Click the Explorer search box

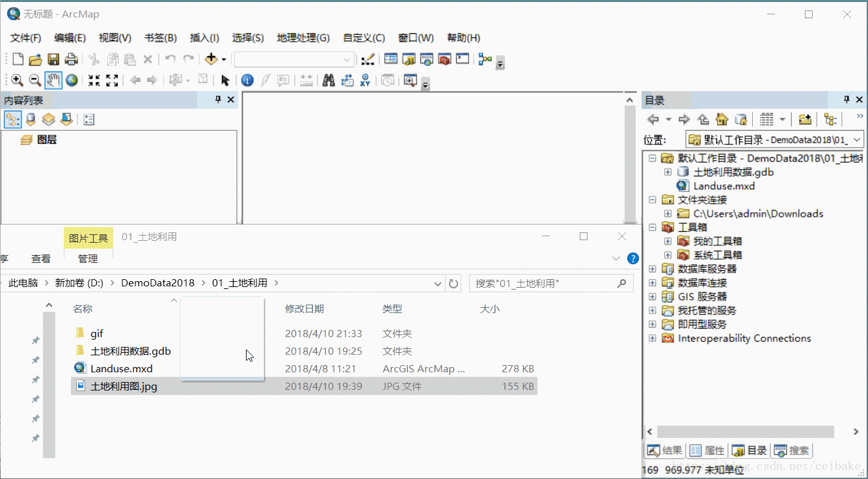(x=551, y=283)
